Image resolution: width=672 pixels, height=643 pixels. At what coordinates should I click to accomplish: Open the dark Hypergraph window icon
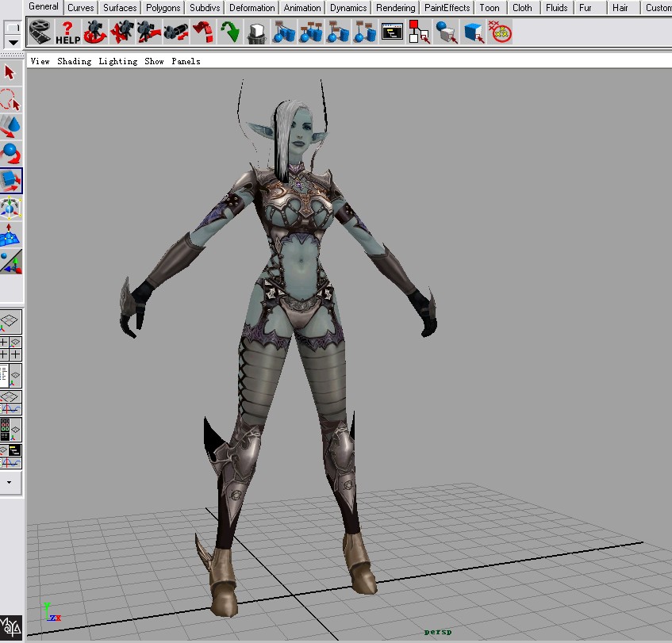pyautogui.click(x=392, y=33)
